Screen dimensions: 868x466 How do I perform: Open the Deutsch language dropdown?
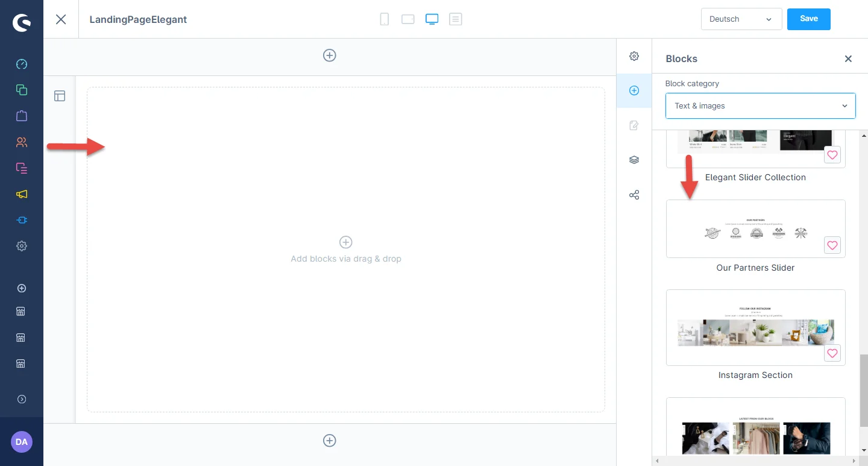click(741, 19)
